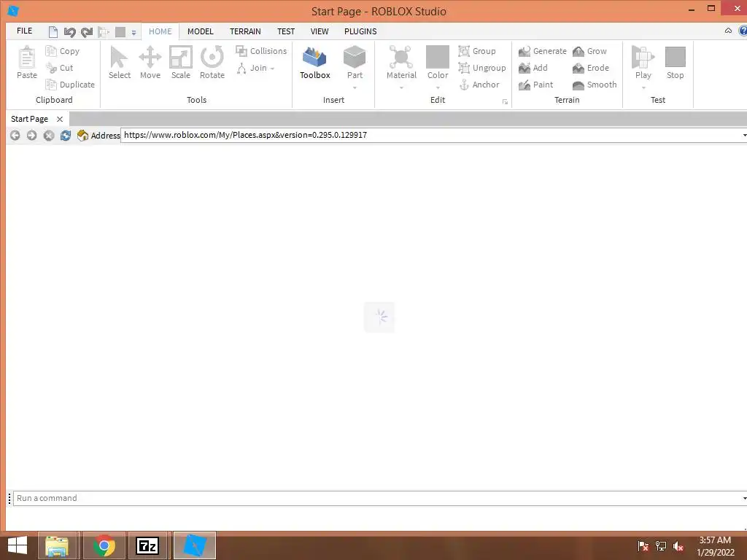Screen dimensions: 747x560
Task: Click quick-access Stop square icon
Action: [120, 32]
